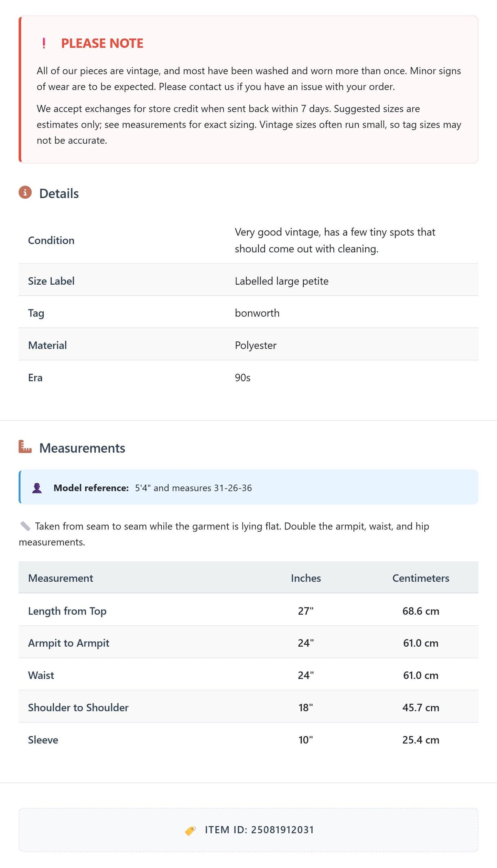Click the Length from Top 68.6 cm value
This screenshot has width=497, height=868.
pos(421,611)
